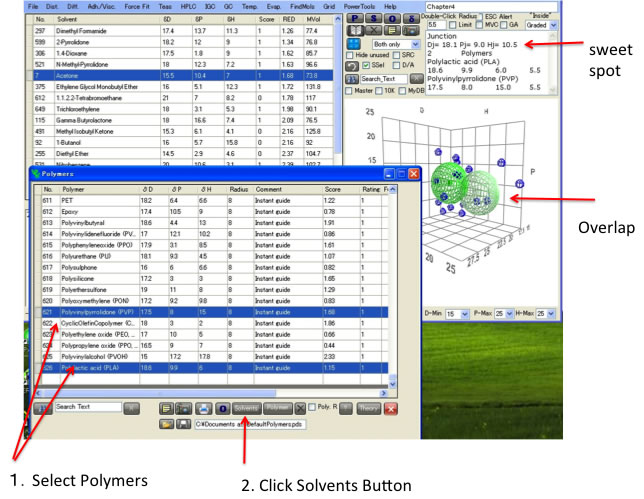Viewport: 644px width, 499px height.
Task: Click the binoculars icon in the Polymers window
Action: click(44, 409)
